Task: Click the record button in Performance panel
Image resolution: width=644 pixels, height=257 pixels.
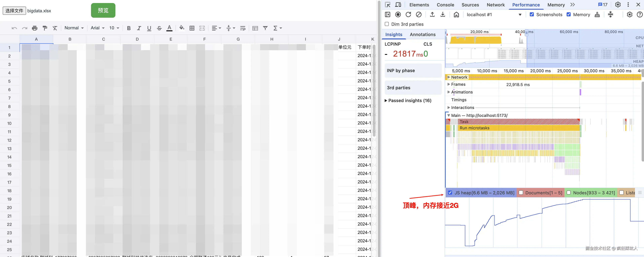Action: (398, 14)
